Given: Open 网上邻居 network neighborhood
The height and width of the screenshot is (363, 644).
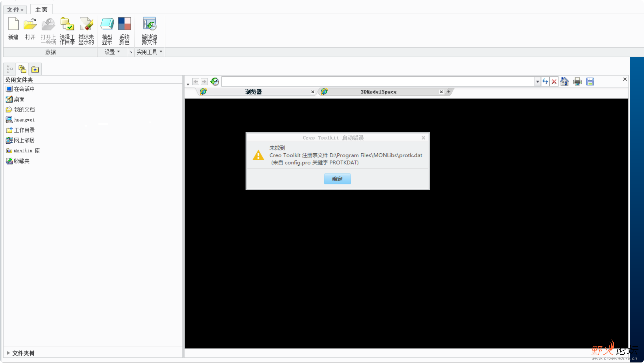Looking at the screenshot, I should [20, 140].
